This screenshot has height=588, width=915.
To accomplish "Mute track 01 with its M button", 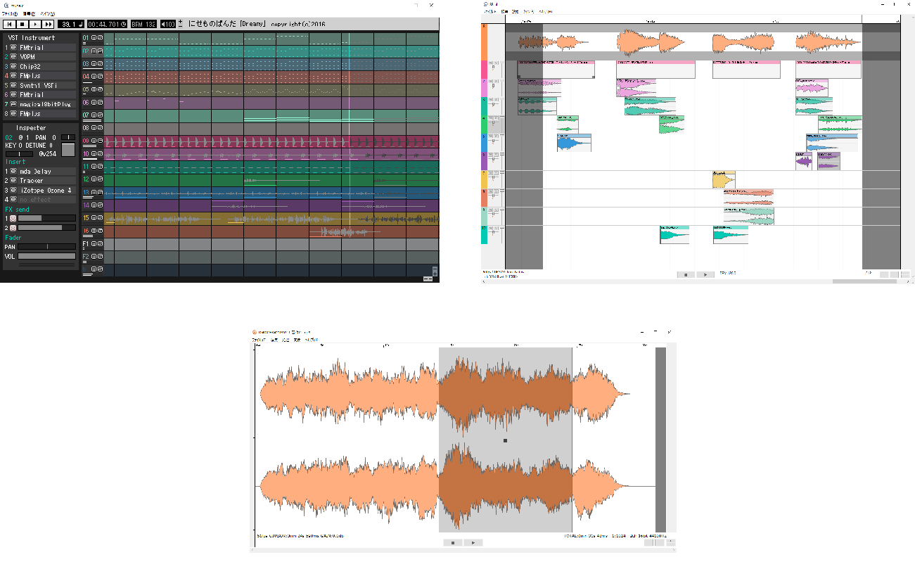I will [x=94, y=38].
